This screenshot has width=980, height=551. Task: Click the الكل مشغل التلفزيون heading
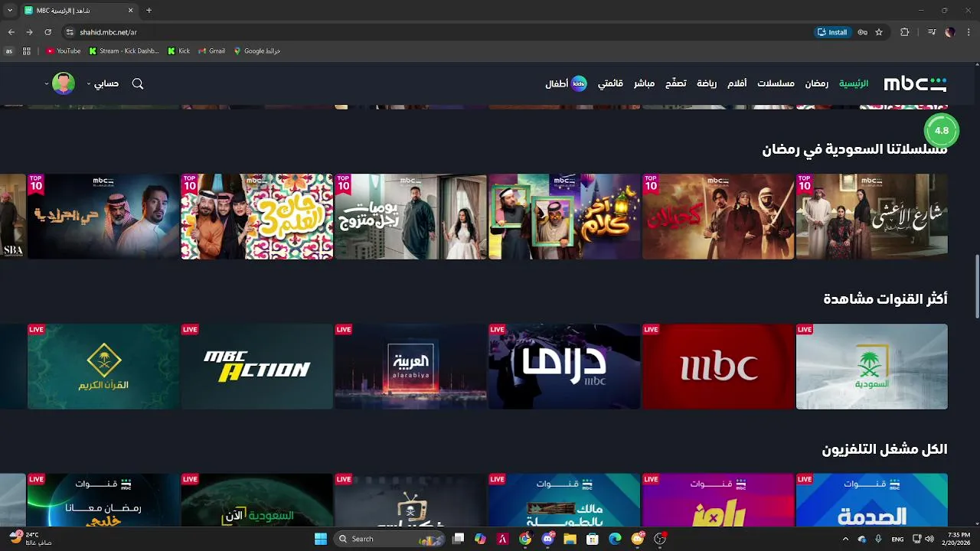(x=884, y=449)
